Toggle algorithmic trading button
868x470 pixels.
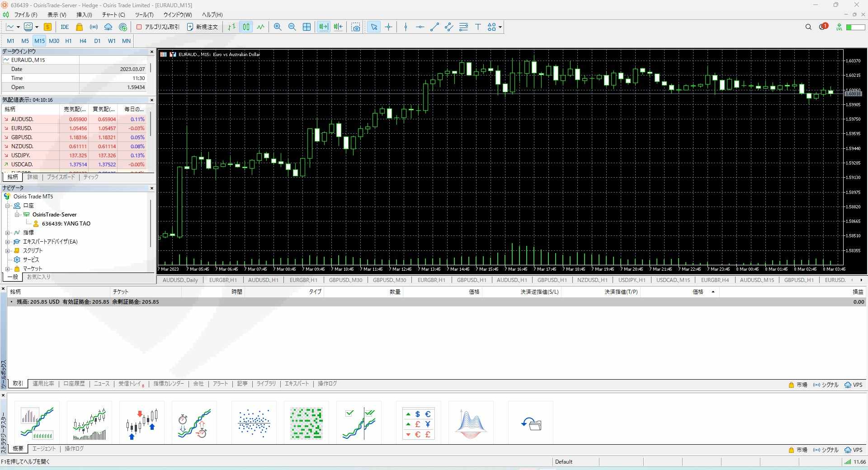pos(158,27)
